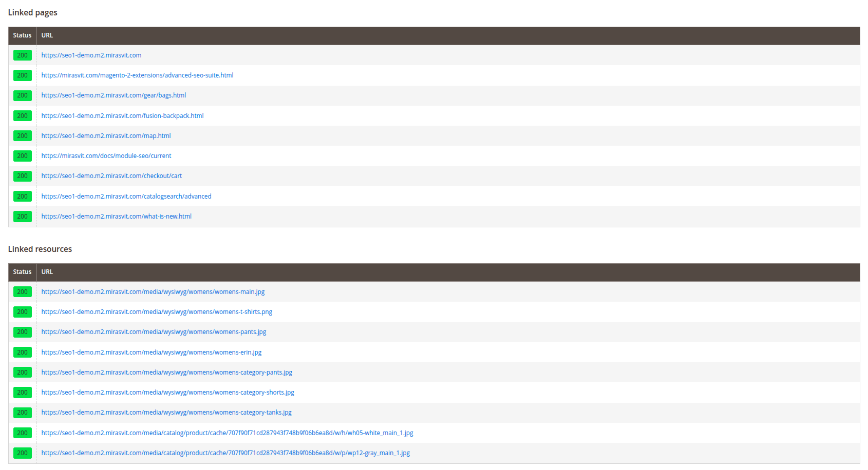This screenshot has height=470, width=868.
Task: Open the checkout/cart linked page
Action: [x=111, y=175]
